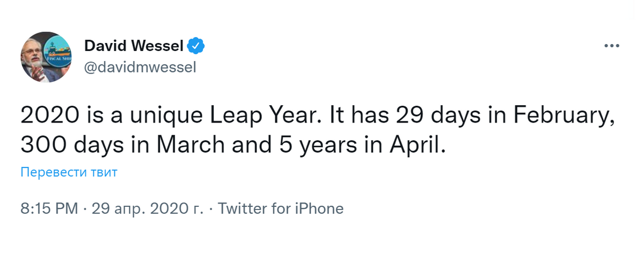Open the Twitter for iPhone source link
The height and width of the screenshot is (253, 644).
click(281, 208)
